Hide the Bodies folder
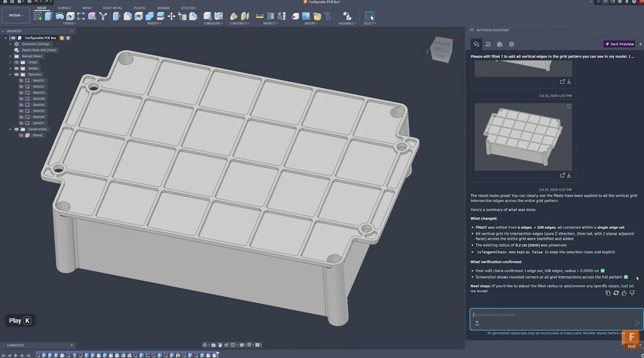Screen dimensions: 644x358 pos(16,68)
